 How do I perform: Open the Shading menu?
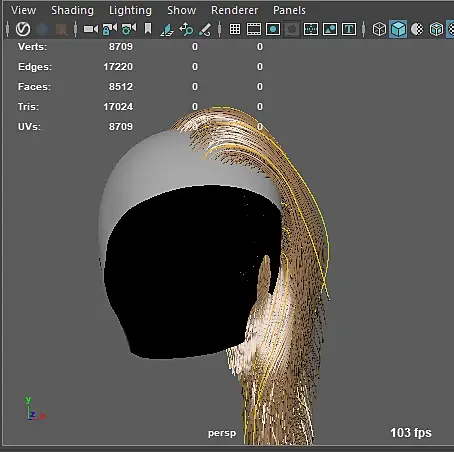tap(72, 10)
